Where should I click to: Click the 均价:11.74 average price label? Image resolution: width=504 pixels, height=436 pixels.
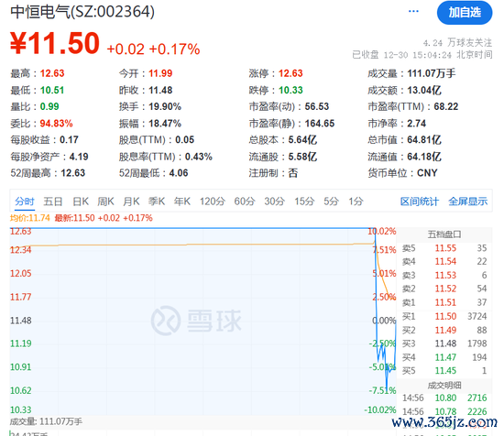[30, 218]
